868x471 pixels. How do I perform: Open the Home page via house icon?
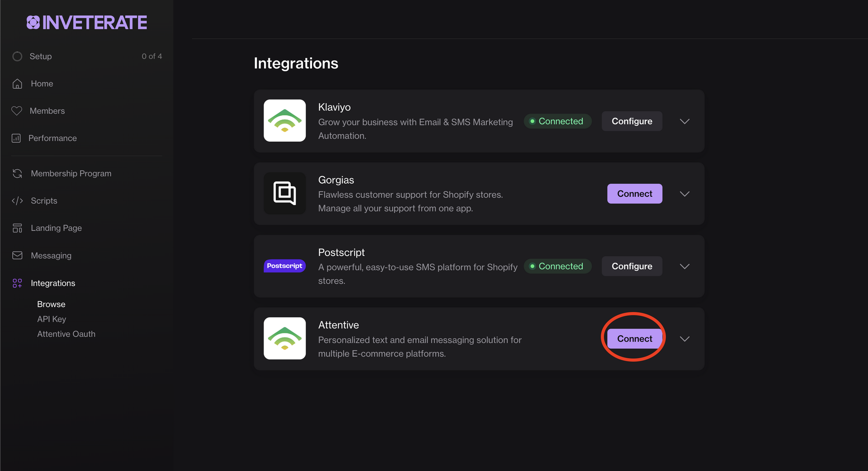point(17,84)
